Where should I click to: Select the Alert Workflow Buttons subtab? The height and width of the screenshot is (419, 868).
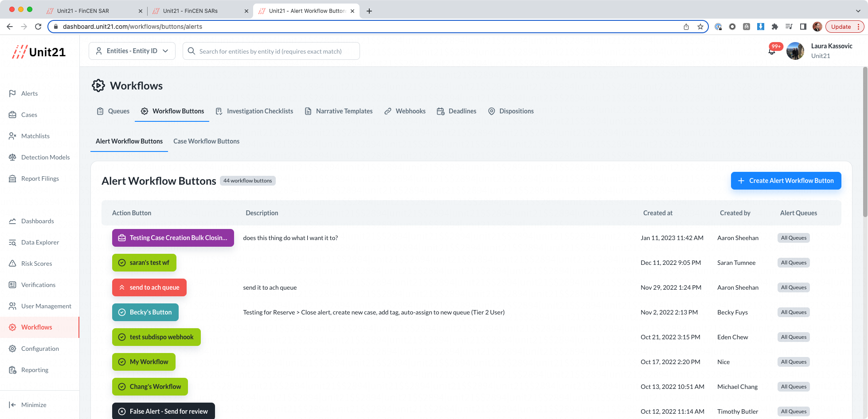coord(129,141)
